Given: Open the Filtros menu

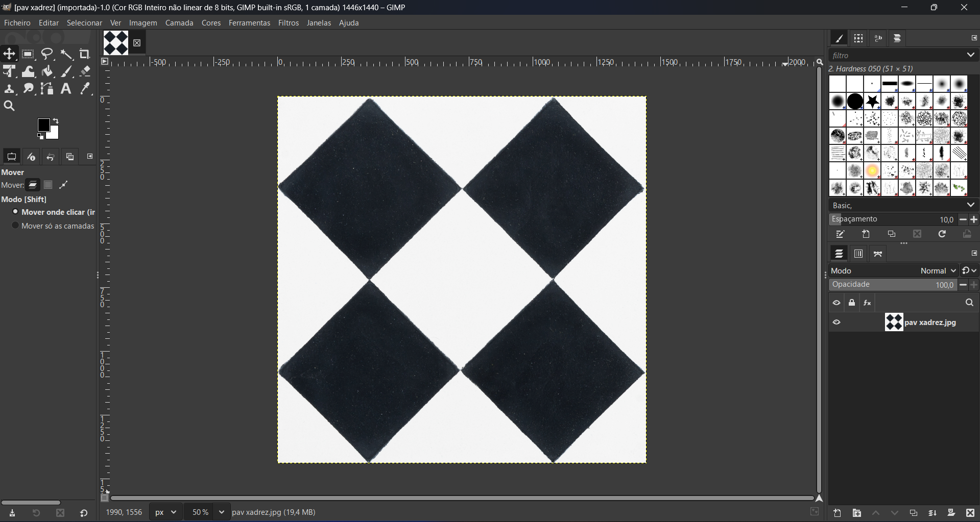Looking at the screenshot, I should [x=289, y=23].
